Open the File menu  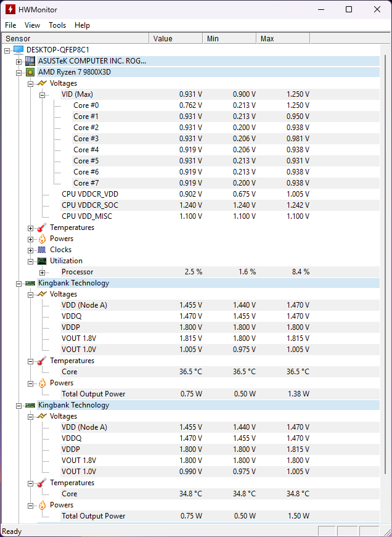10,25
